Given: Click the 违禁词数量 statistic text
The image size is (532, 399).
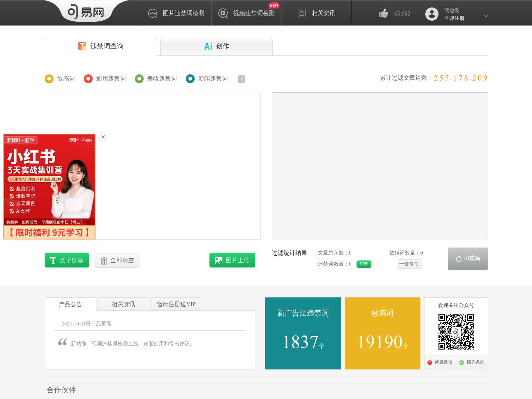Looking at the screenshot, I should point(335,264).
